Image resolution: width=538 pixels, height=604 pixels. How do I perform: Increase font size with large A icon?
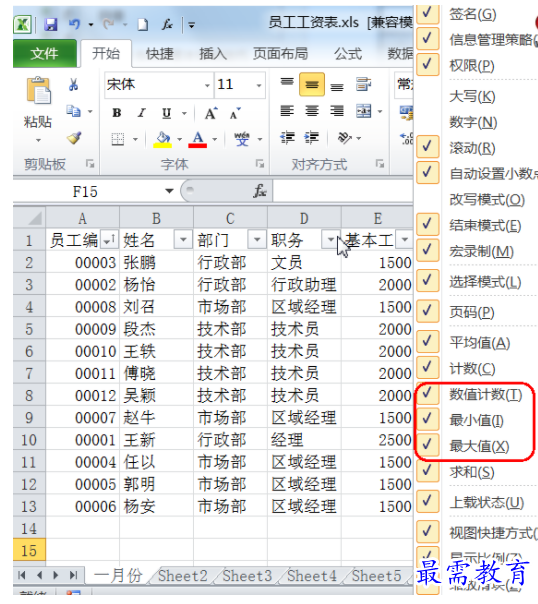[211, 113]
